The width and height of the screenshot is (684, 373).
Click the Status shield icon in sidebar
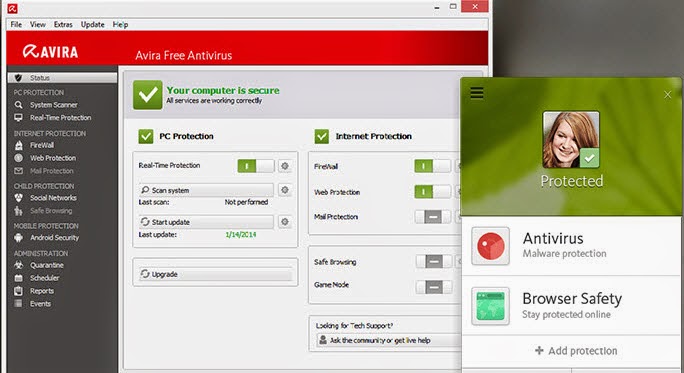[18, 78]
